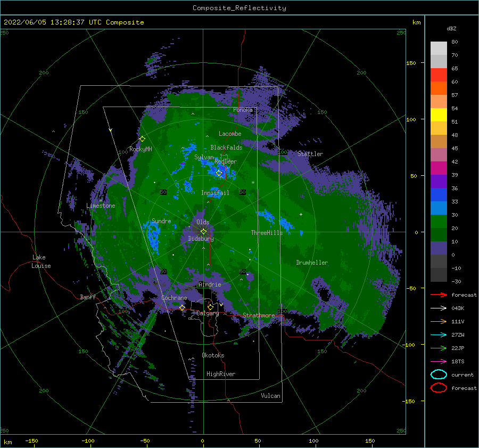Pick the green 22JP arrow icon

439,348
